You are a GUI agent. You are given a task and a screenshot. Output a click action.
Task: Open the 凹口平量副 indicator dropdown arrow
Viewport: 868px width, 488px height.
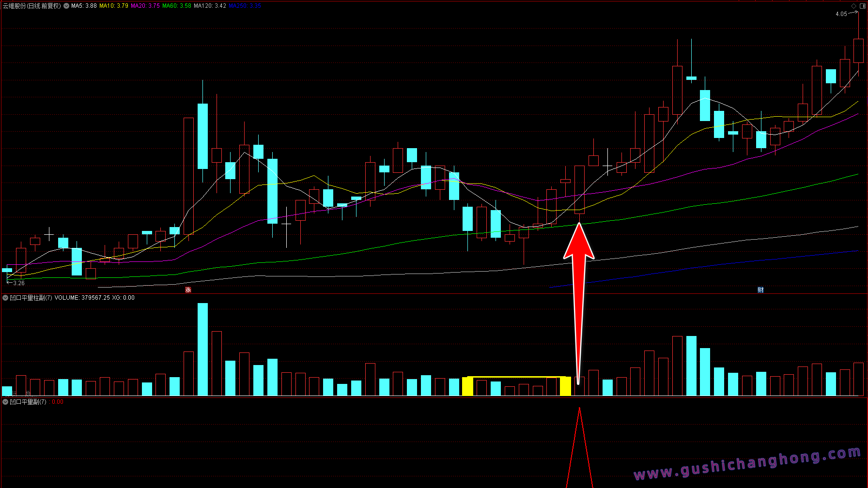point(5,402)
